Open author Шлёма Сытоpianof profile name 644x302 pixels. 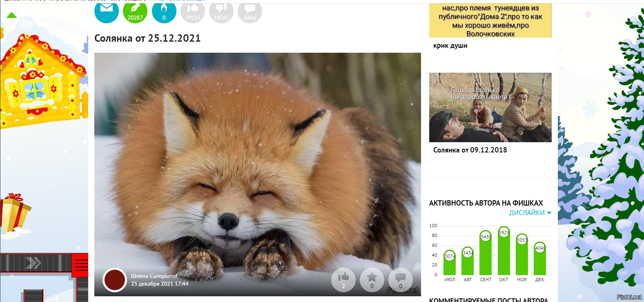(154, 276)
